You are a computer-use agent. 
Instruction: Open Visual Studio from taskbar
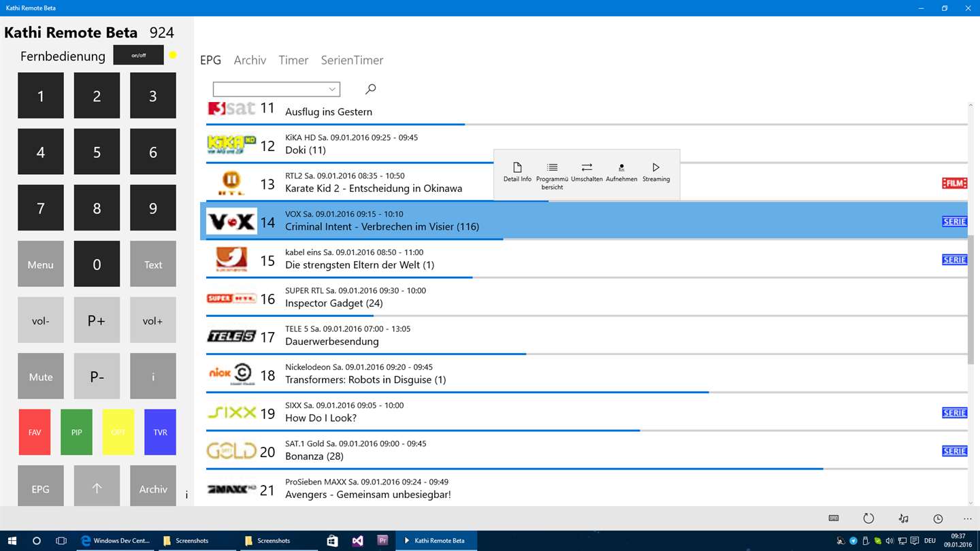click(x=357, y=541)
